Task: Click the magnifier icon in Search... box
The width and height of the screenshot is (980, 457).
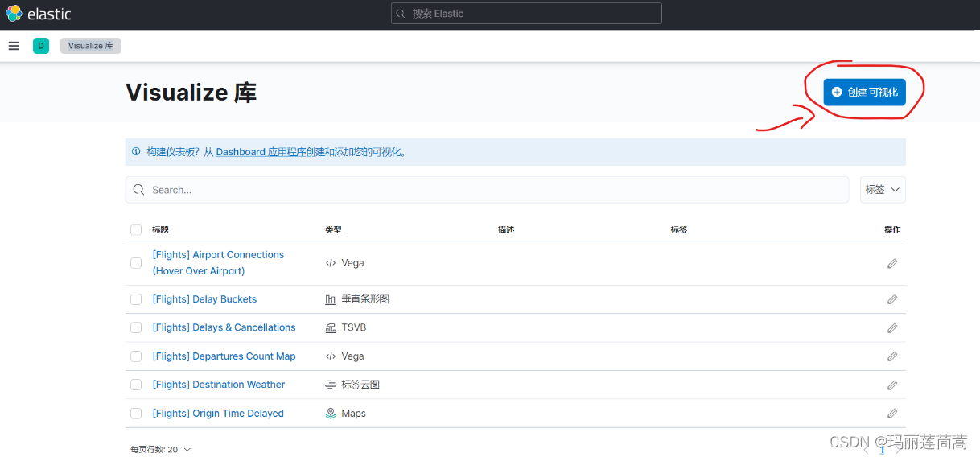Action: (139, 190)
